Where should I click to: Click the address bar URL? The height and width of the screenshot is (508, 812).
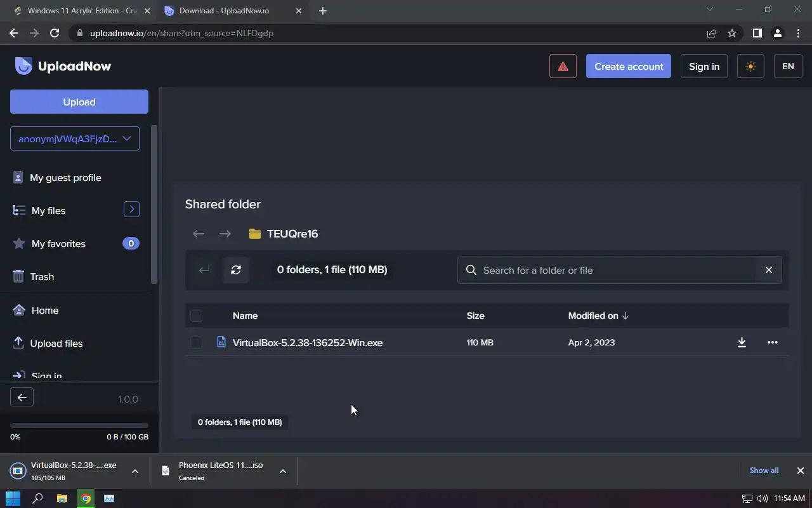(x=181, y=33)
